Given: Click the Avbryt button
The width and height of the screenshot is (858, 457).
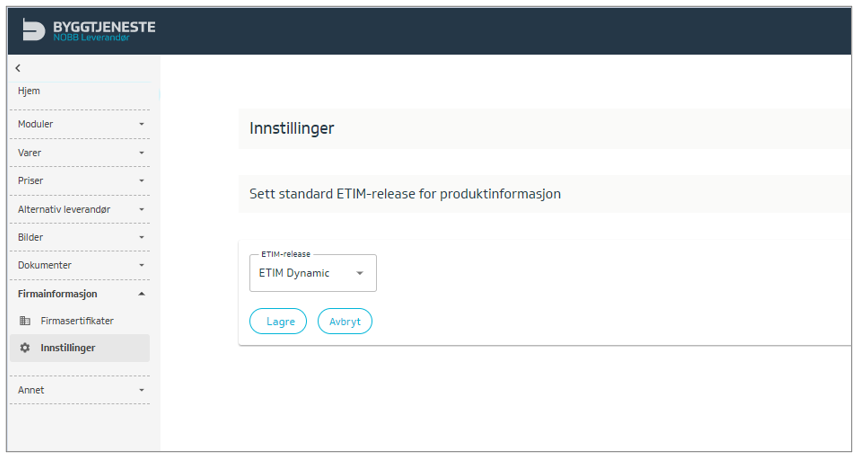Looking at the screenshot, I should 345,321.
